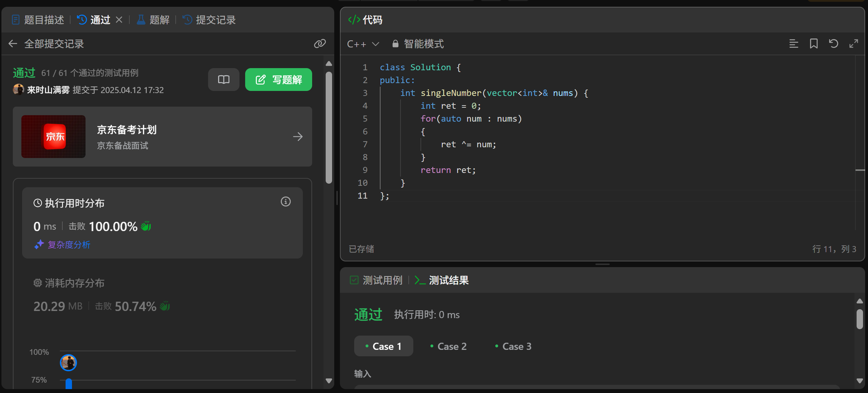
Task: Toggle the 智能模式 lock setting
Action: click(418, 44)
